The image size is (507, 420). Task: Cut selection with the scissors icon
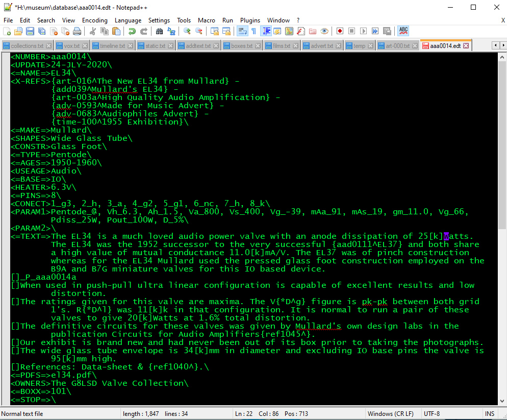93,31
